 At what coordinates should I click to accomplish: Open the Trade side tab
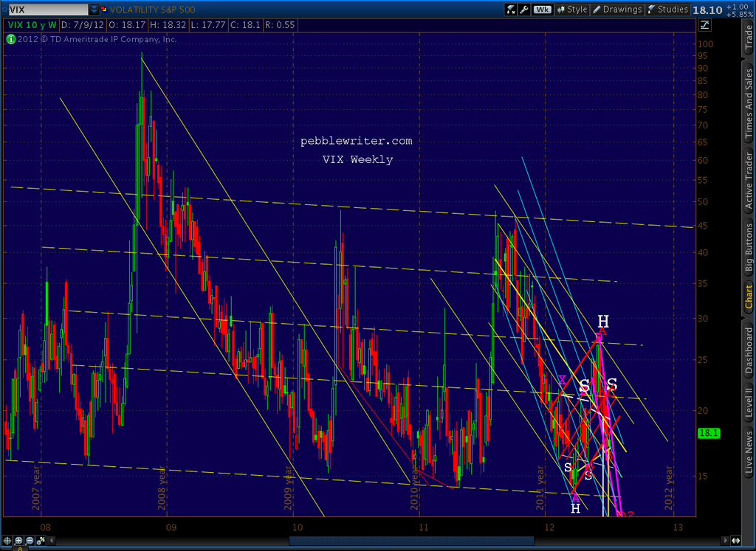749,37
